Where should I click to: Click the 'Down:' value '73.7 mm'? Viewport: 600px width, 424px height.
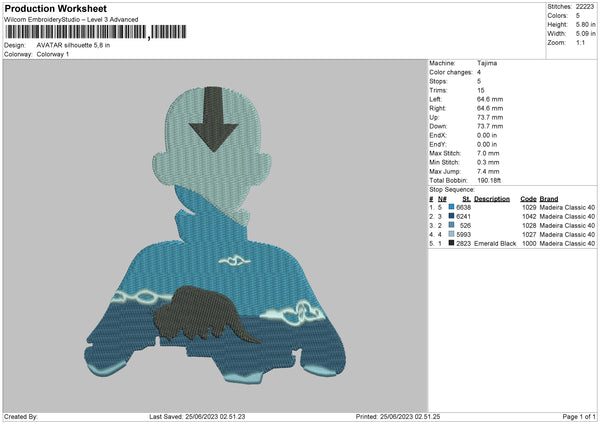click(x=490, y=126)
